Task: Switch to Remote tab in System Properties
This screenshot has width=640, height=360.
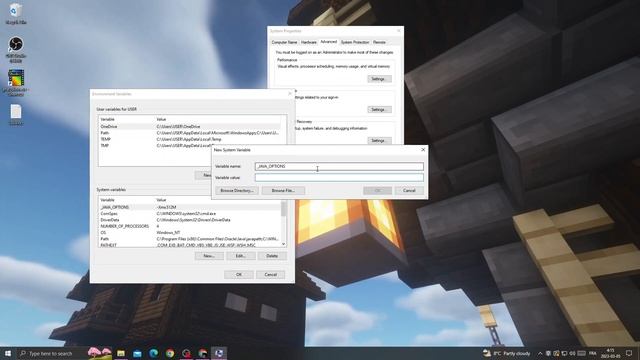Action: pos(379,42)
